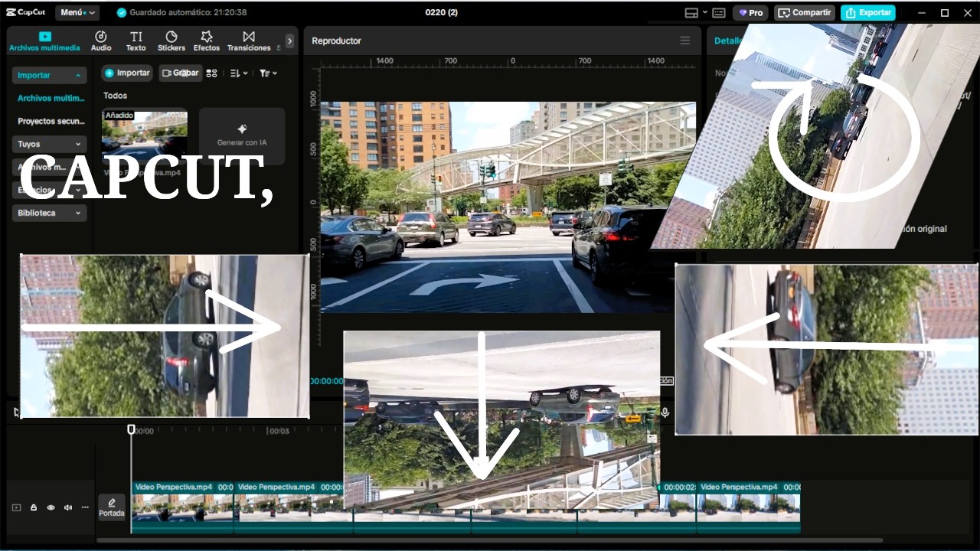Image resolution: width=980 pixels, height=551 pixels.
Task: Click the project title 0220 (2)
Action: click(x=442, y=12)
